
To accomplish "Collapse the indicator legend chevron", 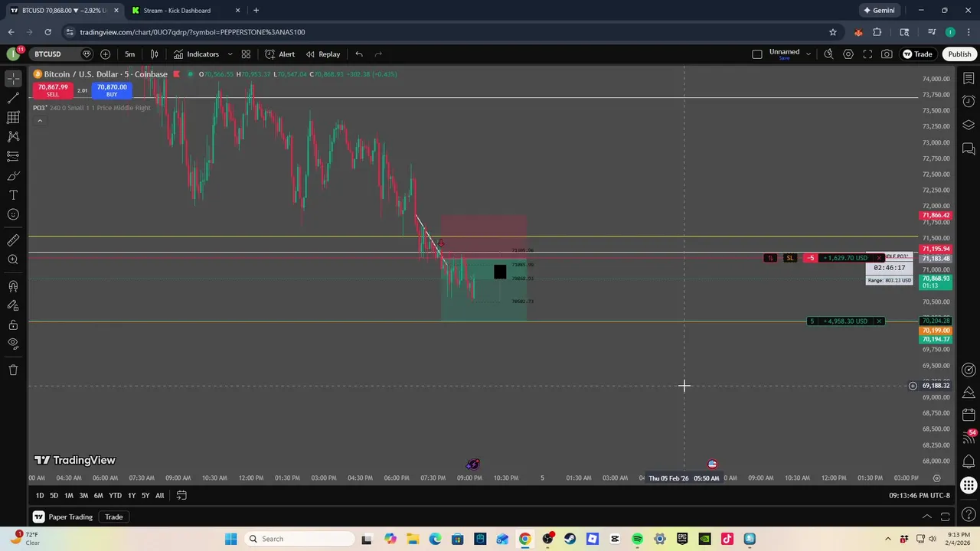I will coord(40,120).
